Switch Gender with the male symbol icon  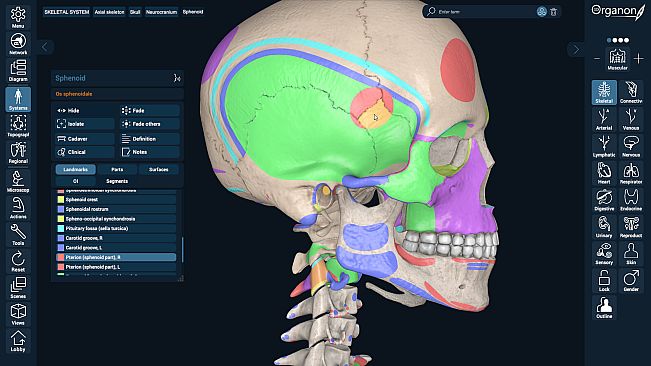click(631, 281)
